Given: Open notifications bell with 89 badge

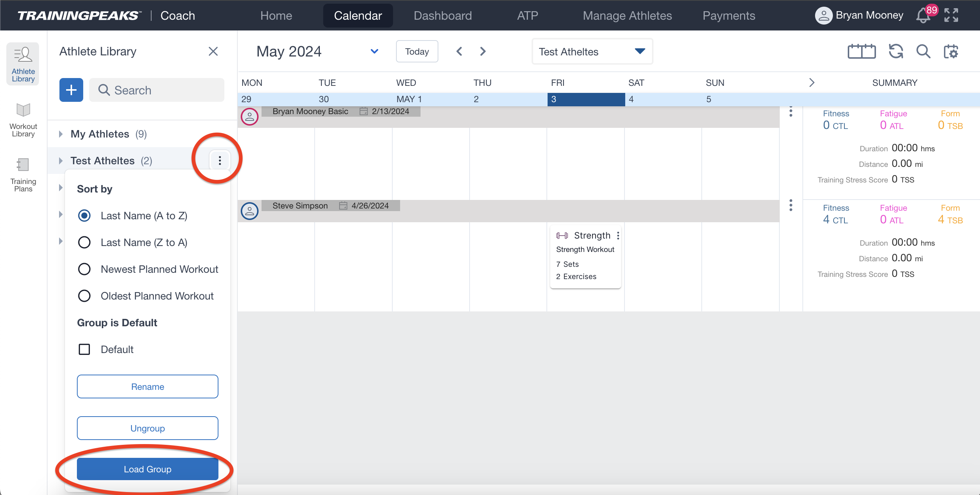Looking at the screenshot, I should (x=924, y=16).
